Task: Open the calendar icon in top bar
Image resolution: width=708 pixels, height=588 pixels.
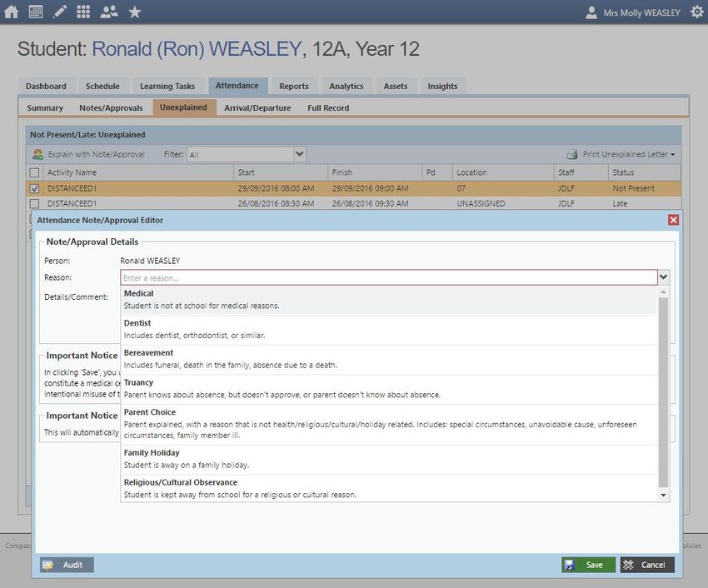Action: tap(36, 12)
